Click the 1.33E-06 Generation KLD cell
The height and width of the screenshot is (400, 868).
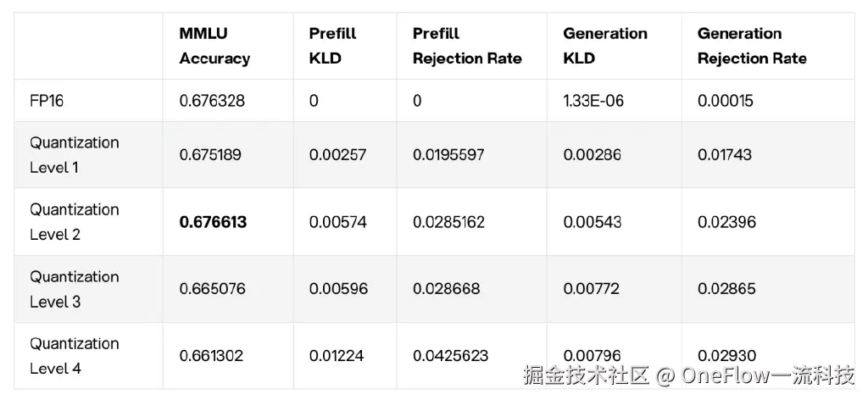[x=593, y=101]
